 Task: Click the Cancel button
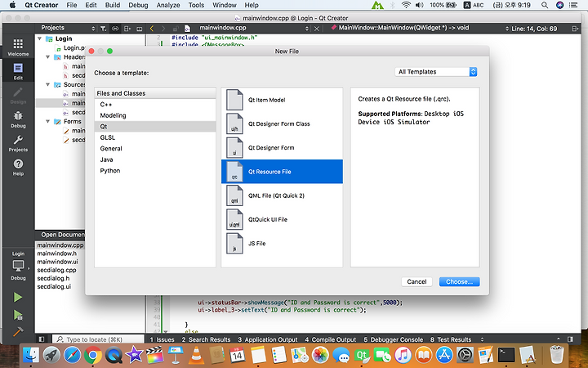point(416,281)
